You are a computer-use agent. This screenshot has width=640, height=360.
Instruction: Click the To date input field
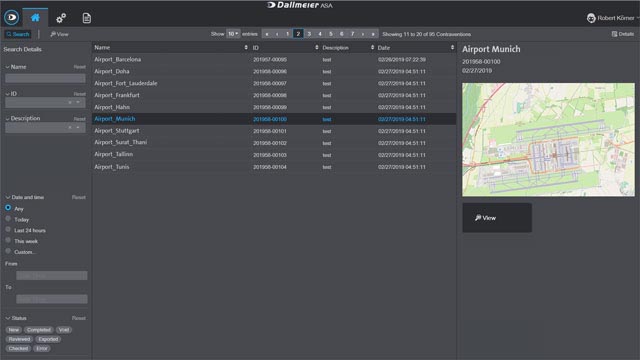pos(52,299)
